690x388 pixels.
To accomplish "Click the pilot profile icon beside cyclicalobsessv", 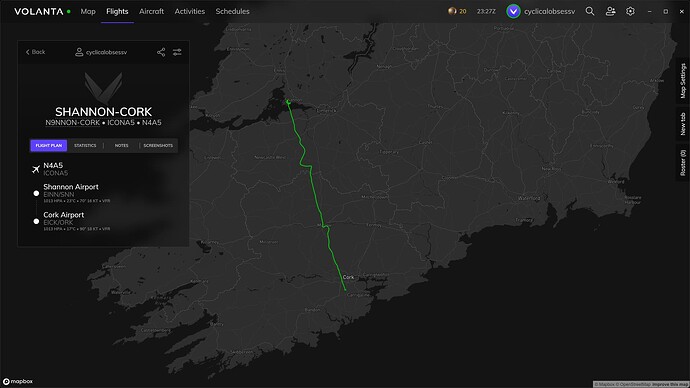I will click(x=79, y=52).
